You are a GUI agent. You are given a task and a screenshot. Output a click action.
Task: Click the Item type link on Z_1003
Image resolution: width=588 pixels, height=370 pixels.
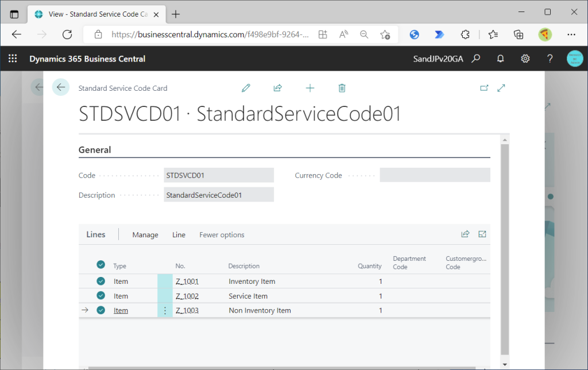[x=121, y=311]
